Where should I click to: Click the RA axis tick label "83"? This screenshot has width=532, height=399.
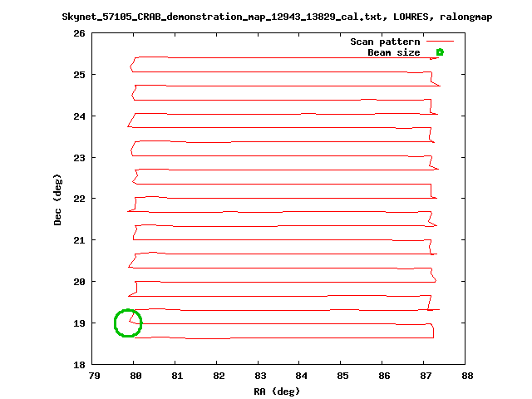pos(260,376)
